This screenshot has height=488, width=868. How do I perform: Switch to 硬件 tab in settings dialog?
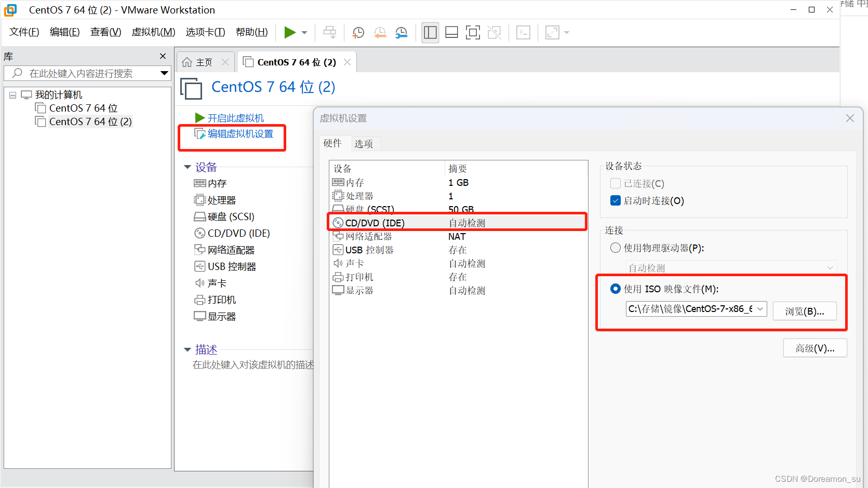[332, 143]
